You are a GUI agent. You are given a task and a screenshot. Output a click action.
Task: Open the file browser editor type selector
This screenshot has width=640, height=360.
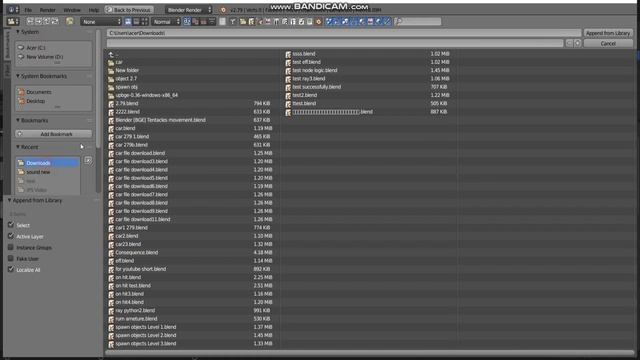[13, 21]
